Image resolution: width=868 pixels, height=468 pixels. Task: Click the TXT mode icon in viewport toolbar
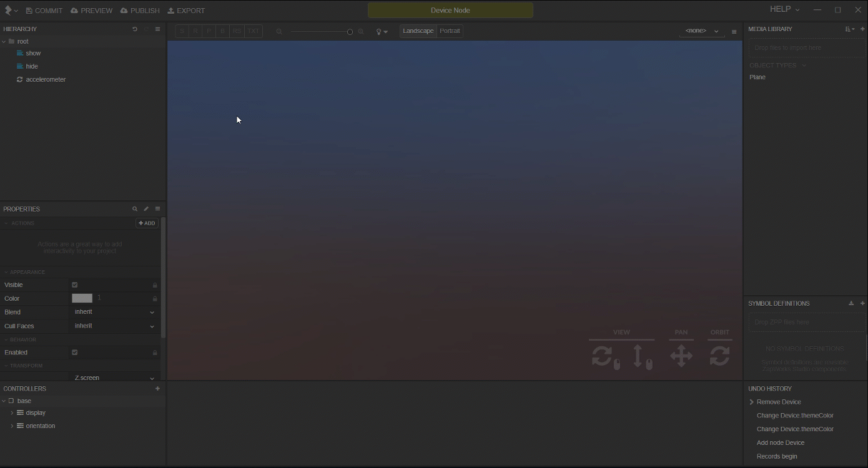click(x=253, y=30)
